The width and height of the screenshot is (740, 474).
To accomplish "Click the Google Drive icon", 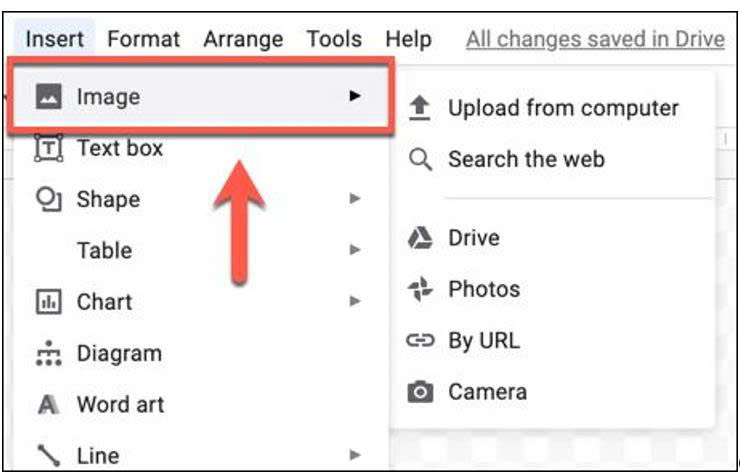I will 421,238.
